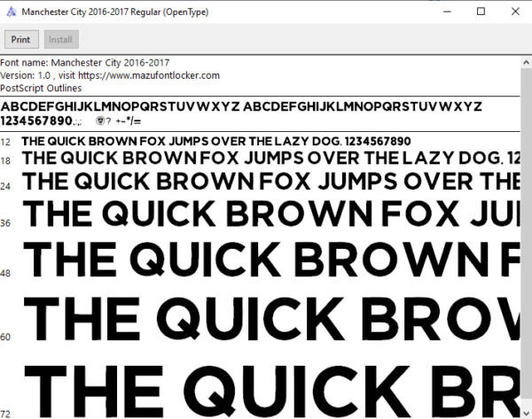Click the 36pt quick brown fox sample
532x419 pixels.
[x=271, y=213]
